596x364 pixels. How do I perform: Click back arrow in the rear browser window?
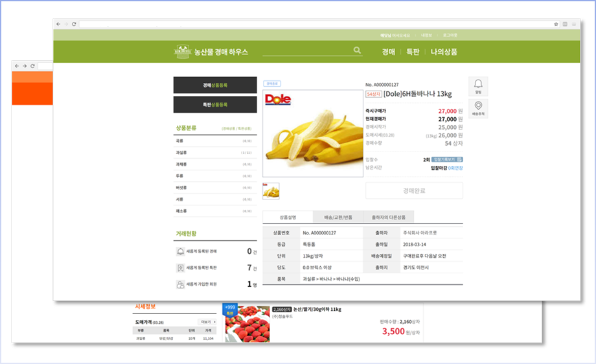coord(17,65)
